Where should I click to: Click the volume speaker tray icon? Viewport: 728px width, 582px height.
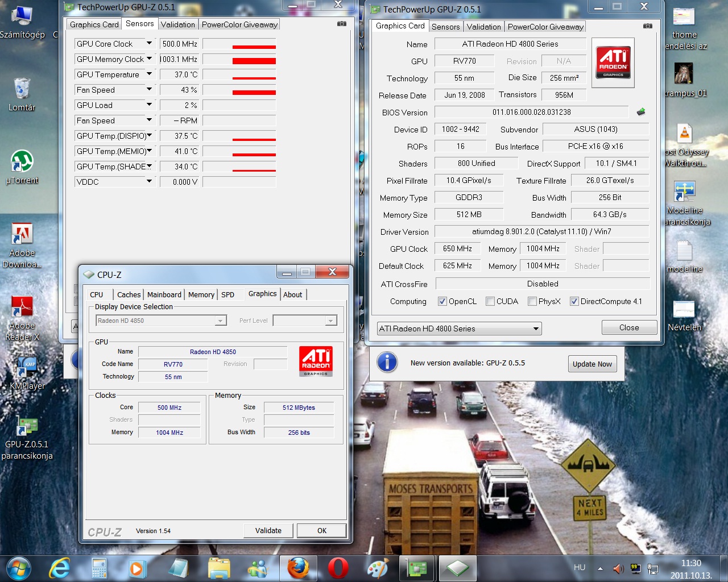618,568
